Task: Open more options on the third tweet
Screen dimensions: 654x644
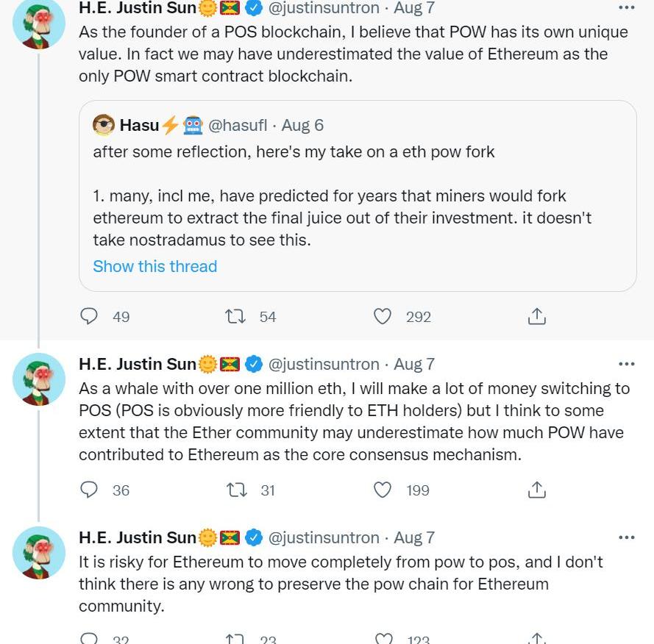Action: (x=626, y=537)
